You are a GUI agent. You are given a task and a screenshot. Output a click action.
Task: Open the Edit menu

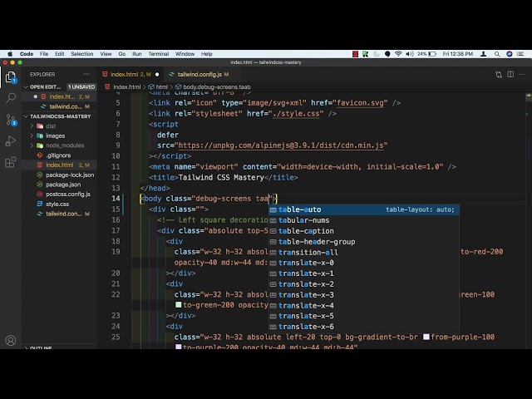[60, 54]
